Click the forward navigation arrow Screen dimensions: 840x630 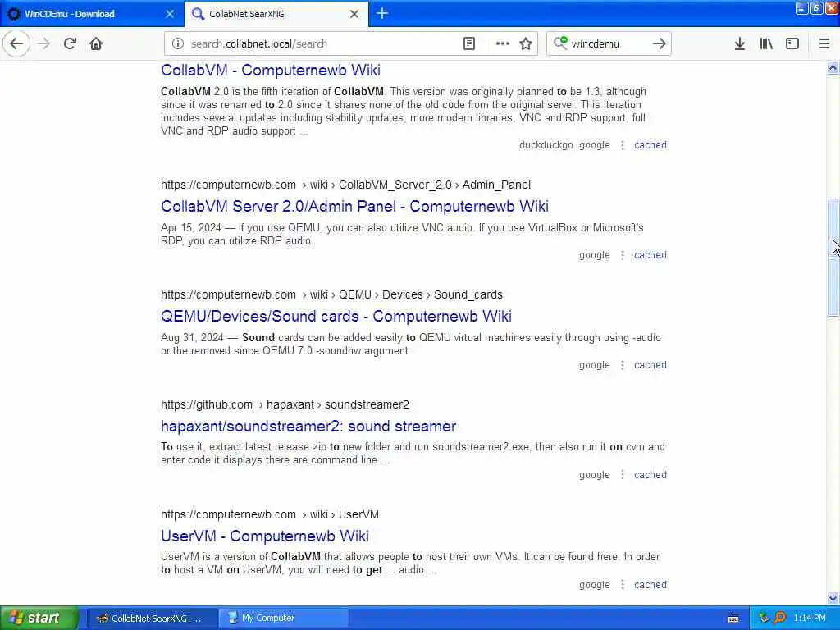[x=43, y=43]
